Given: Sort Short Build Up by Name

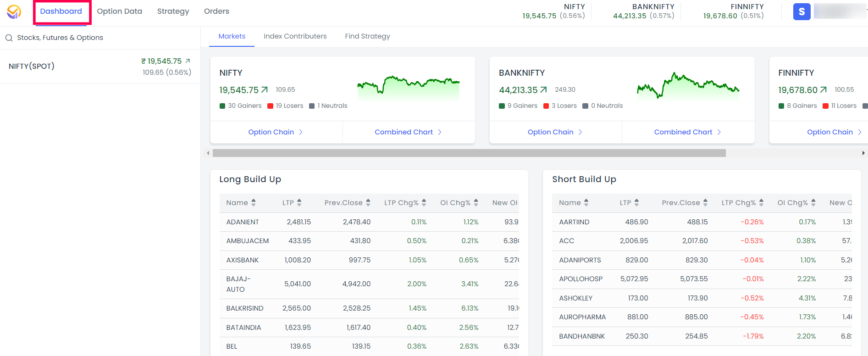Looking at the screenshot, I should tap(586, 203).
